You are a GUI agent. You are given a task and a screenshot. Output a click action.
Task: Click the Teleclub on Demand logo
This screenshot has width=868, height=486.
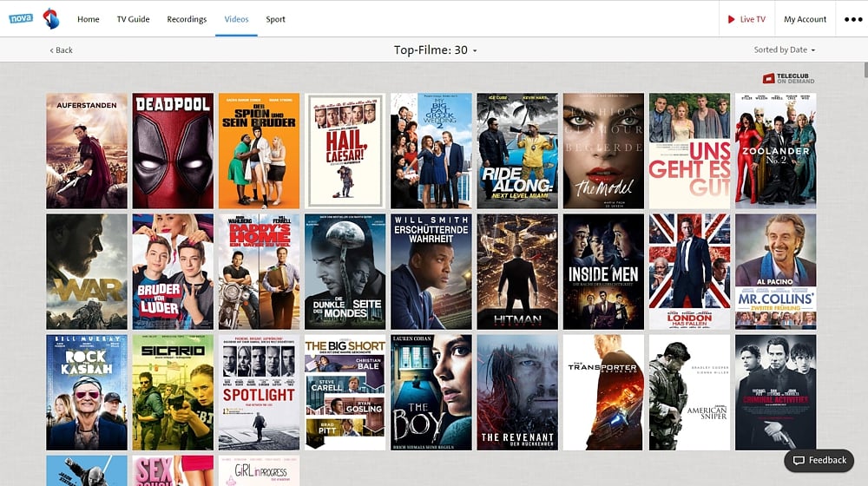[788, 79]
